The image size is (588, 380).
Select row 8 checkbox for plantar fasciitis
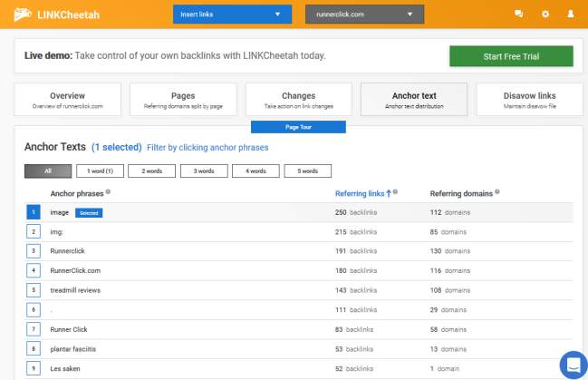point(34,349)
